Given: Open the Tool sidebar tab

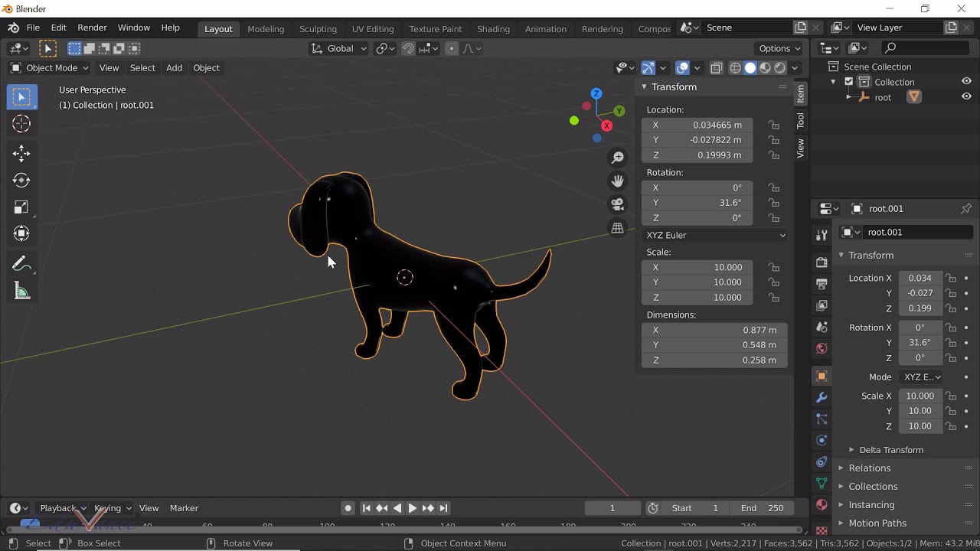Looking at the screenshot, I should point(801,121).
